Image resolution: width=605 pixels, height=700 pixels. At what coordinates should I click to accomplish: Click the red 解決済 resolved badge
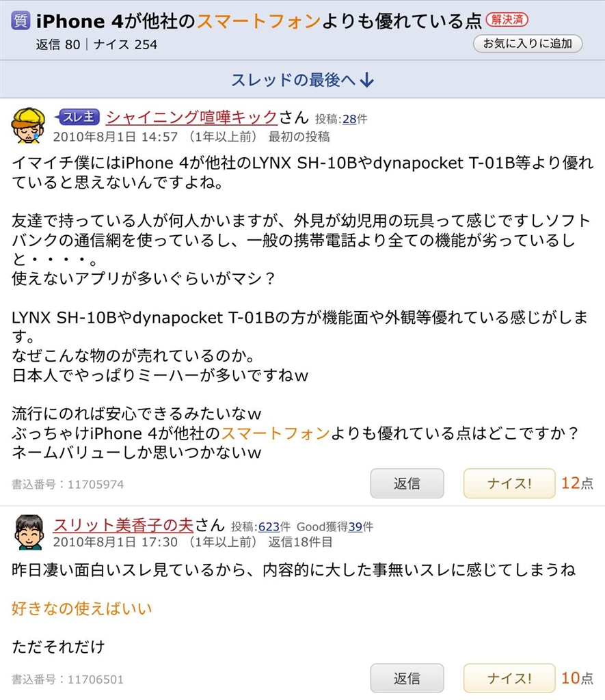(x=507, y=20)
